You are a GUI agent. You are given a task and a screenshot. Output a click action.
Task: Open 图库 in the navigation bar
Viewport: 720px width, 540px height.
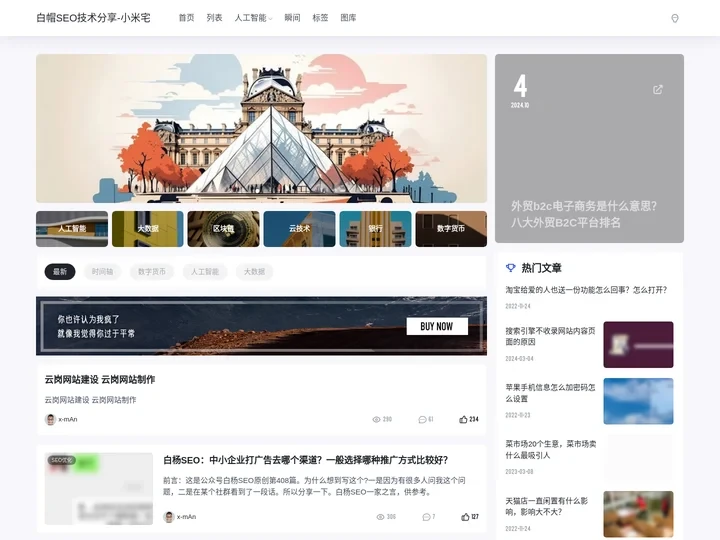coord(348,18)
